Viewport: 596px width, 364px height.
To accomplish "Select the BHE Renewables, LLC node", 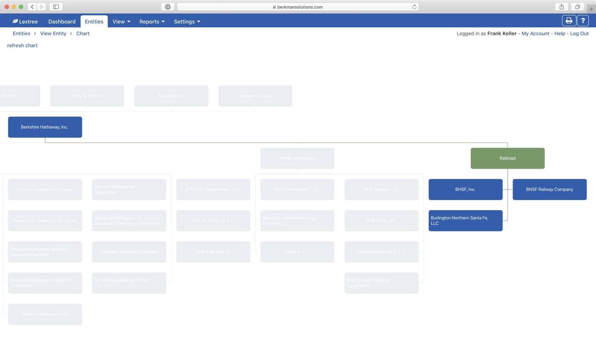I will [x=297, y=189].
